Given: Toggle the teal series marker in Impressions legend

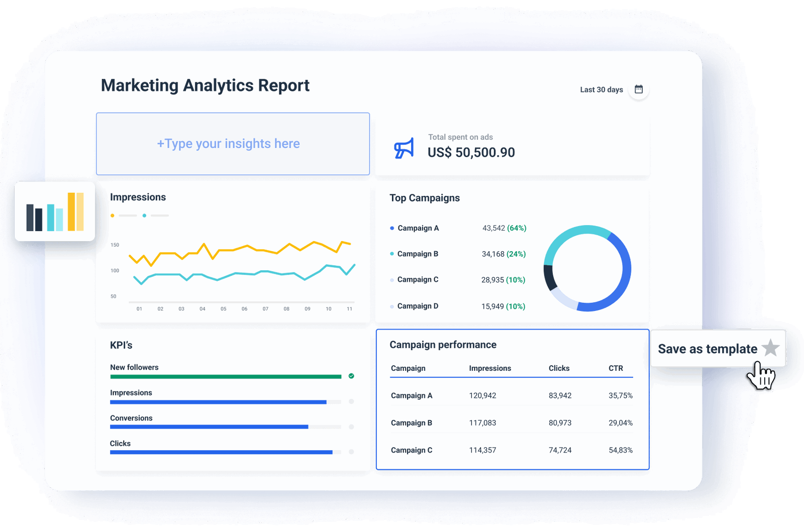Looking at the screenshot, I should (145, 215).
